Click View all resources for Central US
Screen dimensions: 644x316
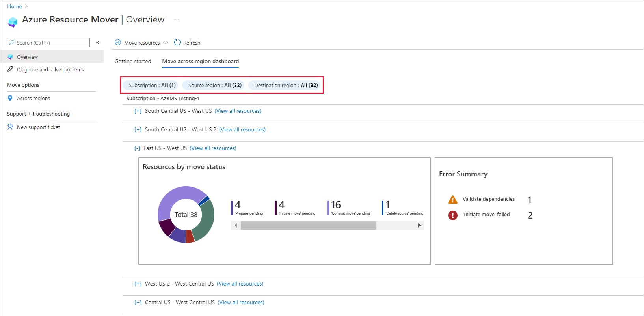point(241,303)
